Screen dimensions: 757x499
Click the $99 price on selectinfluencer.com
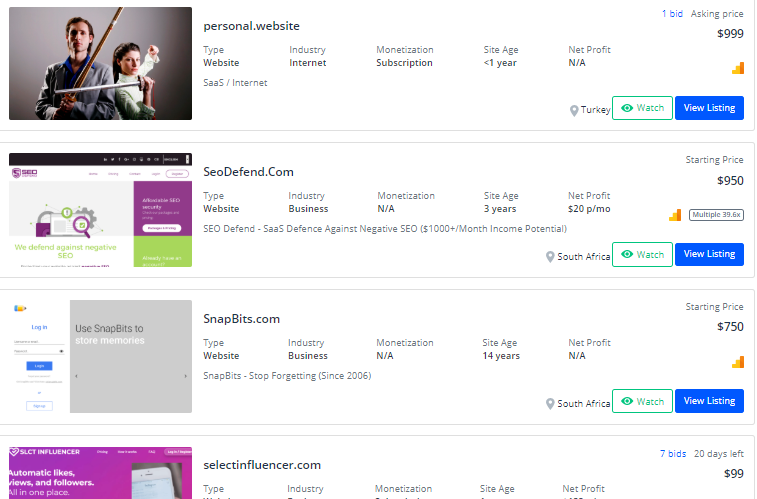[x=734, y=473]
